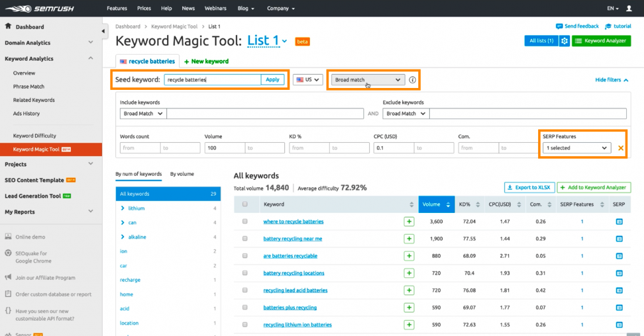Sort by KD% column arrows
The width and height of the screenshot is (644, 336).
pyautogui.click(x=478, y=205)
